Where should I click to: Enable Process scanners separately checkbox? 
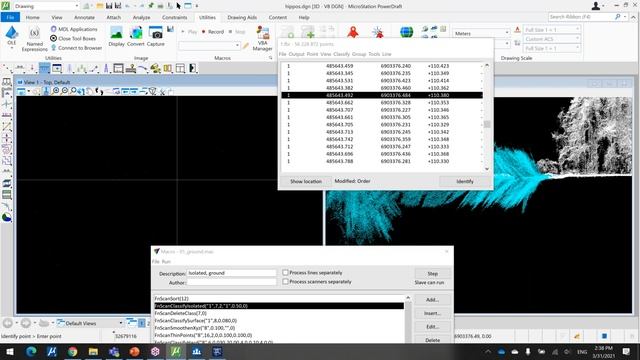click(285, 282)
